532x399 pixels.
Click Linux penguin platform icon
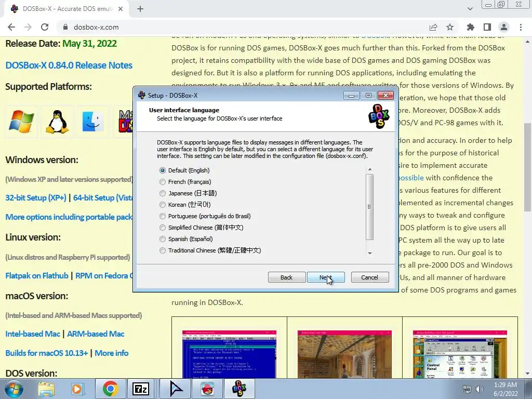(57, 122)
